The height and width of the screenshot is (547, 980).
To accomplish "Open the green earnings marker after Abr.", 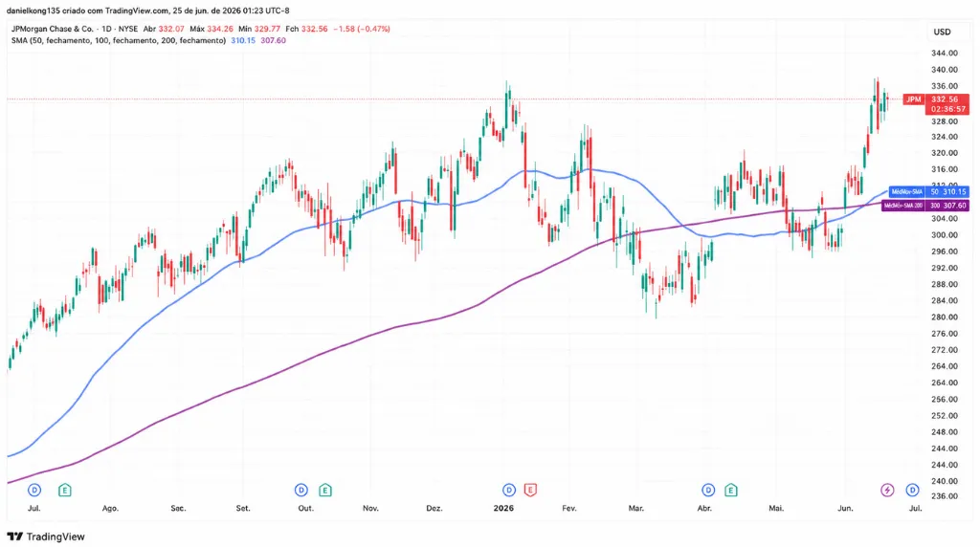I will tap(730, 491).
